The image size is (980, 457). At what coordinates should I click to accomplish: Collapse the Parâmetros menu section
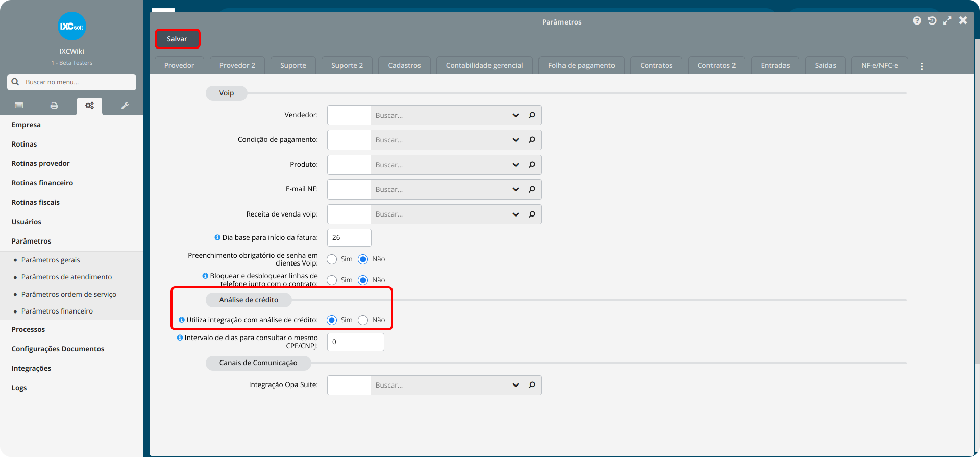[x=31, y=241]
